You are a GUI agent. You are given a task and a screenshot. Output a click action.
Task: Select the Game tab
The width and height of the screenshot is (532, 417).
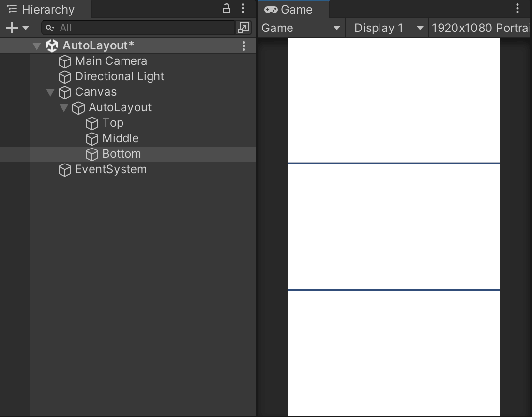[x=293, y=10]
